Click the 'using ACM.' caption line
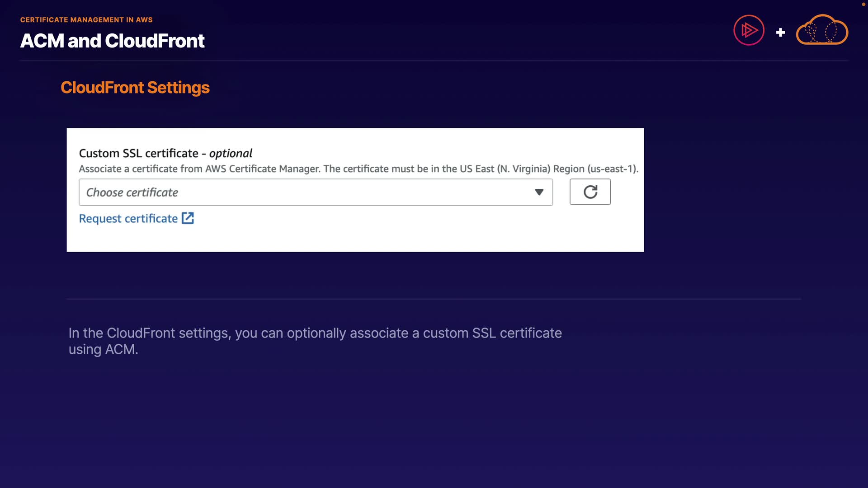868x488 pixels. pos(104,349)
